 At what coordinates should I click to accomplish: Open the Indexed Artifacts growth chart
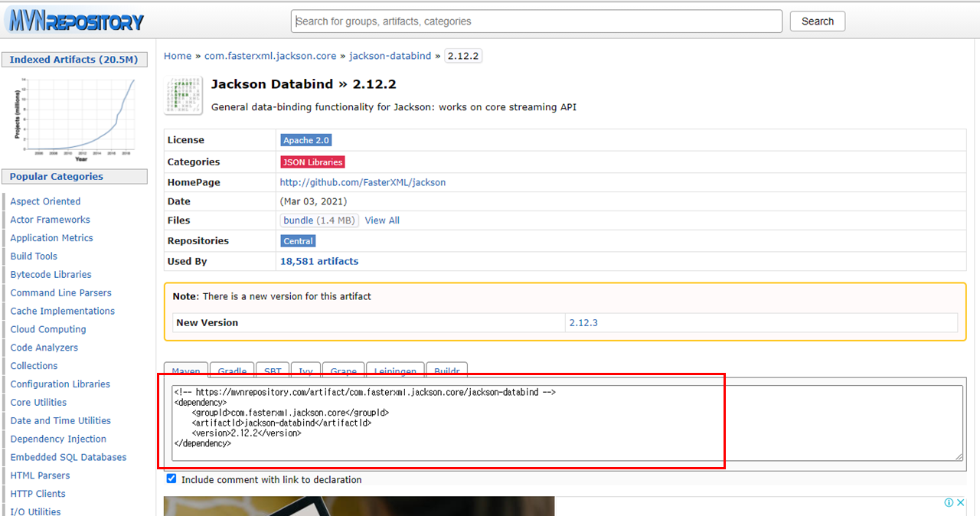74,118
